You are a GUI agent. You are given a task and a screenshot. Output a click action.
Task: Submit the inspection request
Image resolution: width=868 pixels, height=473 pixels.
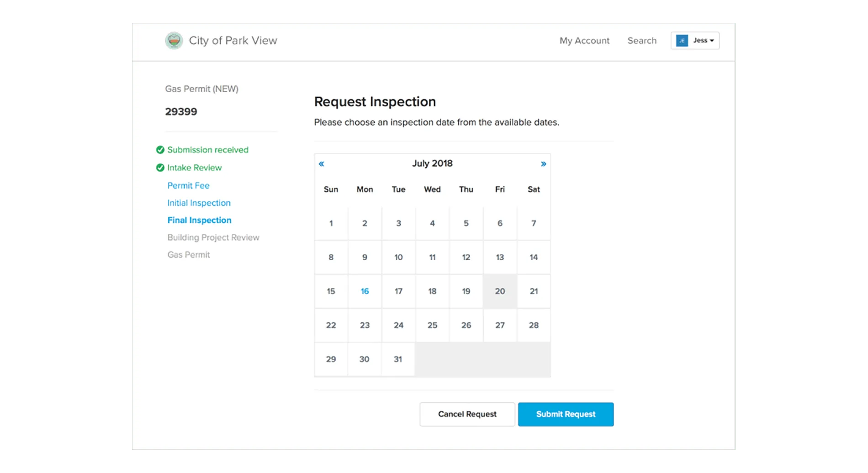point(566,414)
